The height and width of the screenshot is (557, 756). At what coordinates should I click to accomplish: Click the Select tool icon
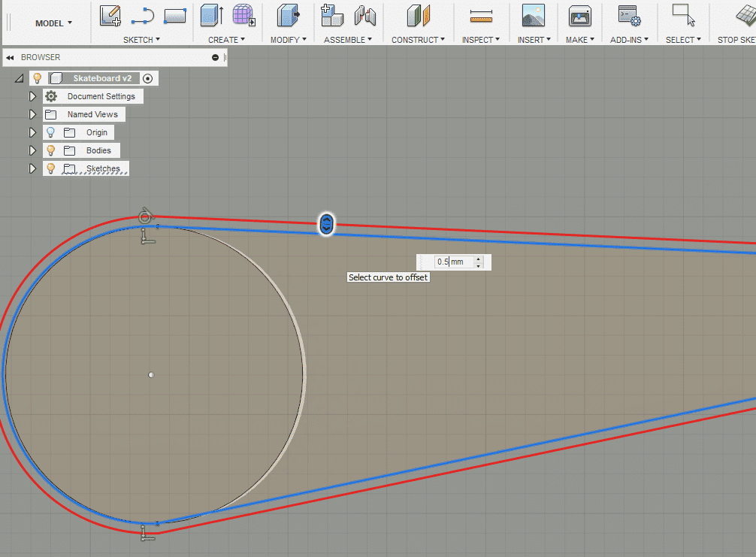[x=684, y=15]
